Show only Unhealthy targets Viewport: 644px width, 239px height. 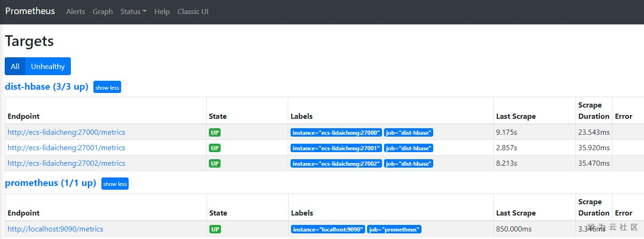pos(48,66)
